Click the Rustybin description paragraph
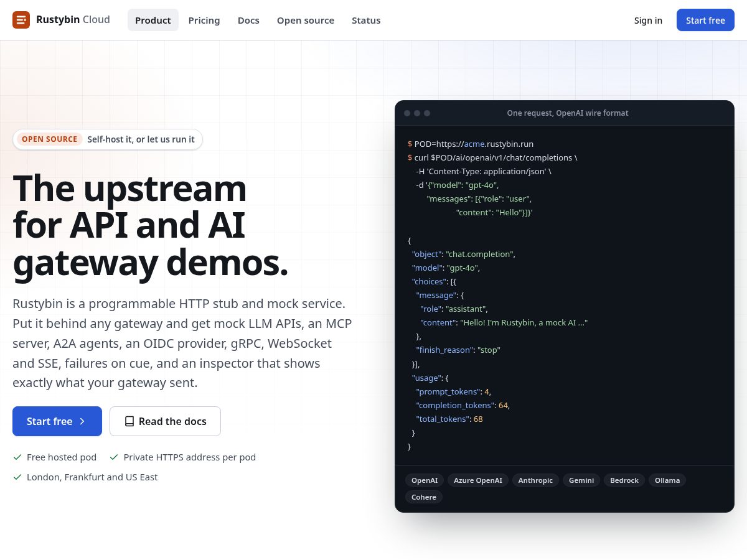Image resolution: width=747 pixels, height=560 pixels. point(182,343)
